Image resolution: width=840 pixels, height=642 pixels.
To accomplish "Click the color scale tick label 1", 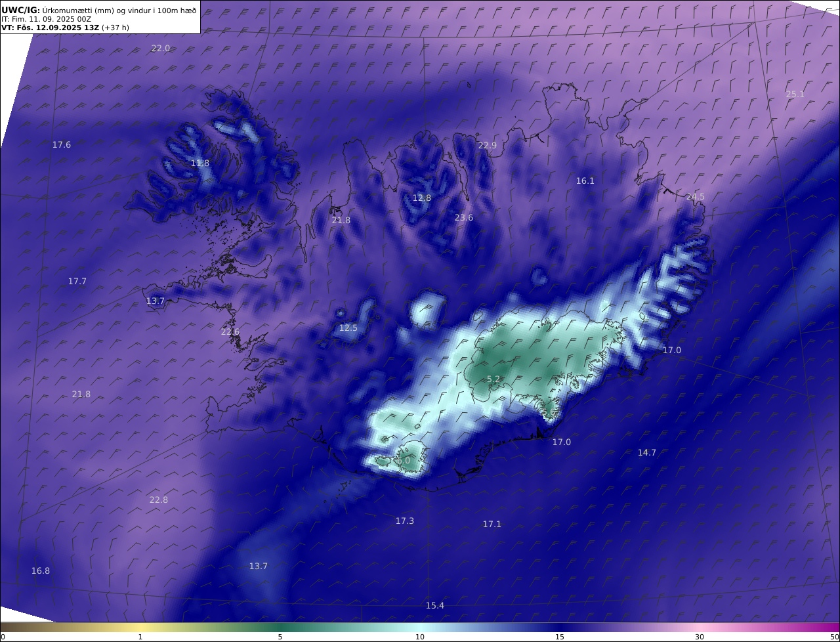I will (140, 637).
